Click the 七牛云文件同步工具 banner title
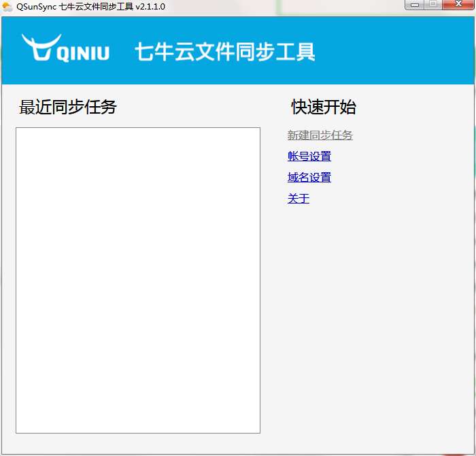The width and height of the screenshot is (476, 456). pyautogui.click(x=224, y=52)
